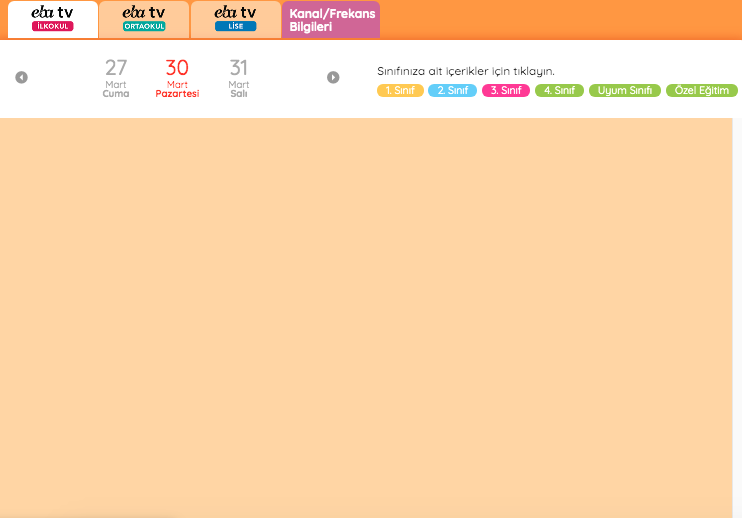The image size is (742, 518).
Task: Choose the pink 3. Sınıf pill
Action: 505,91
